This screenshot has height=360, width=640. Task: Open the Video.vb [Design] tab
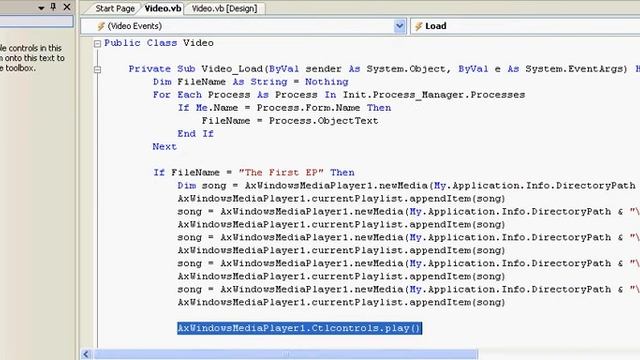[224, 8]
